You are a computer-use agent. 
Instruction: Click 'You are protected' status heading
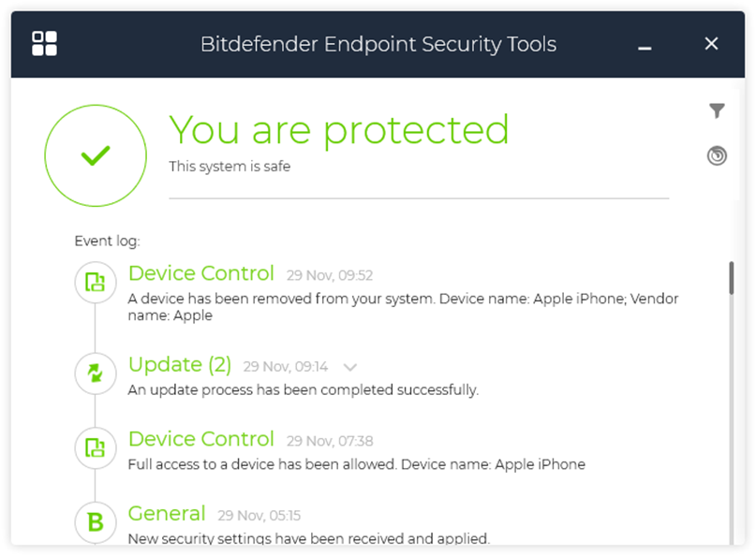tap(338, 130)
